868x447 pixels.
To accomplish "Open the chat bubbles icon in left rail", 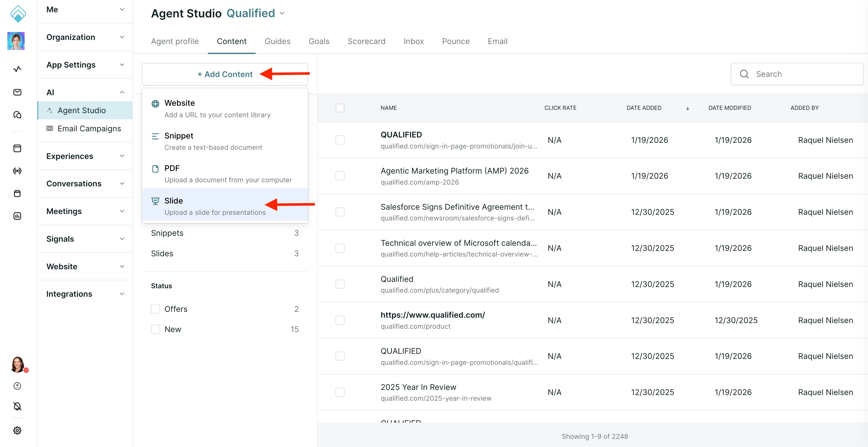I will coord(17,115).
